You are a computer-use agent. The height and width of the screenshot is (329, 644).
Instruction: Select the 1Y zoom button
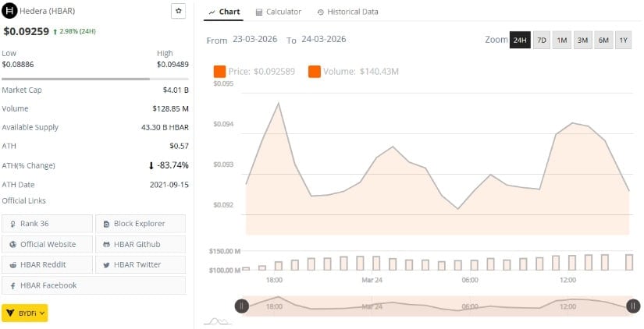tap(622, 41)
